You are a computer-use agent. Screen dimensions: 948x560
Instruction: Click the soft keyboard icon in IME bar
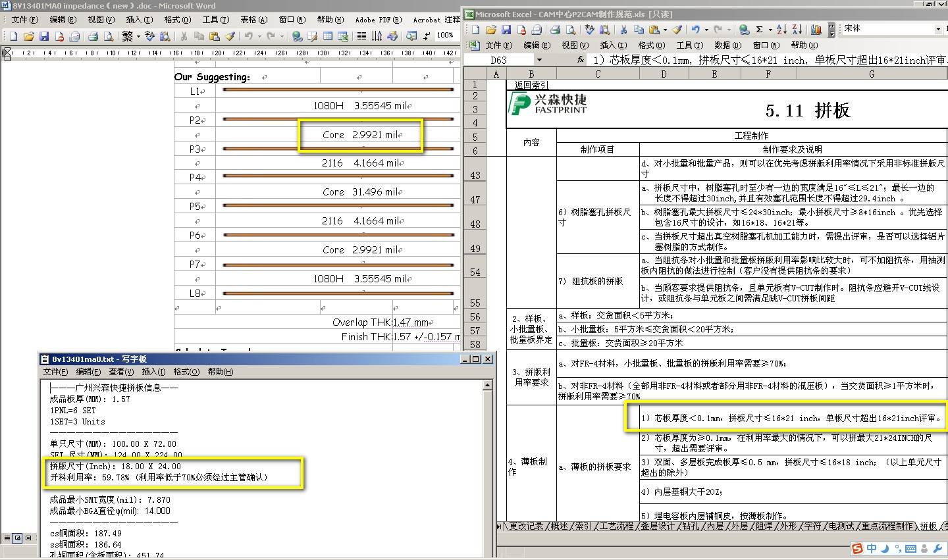(x=910, y=549)
